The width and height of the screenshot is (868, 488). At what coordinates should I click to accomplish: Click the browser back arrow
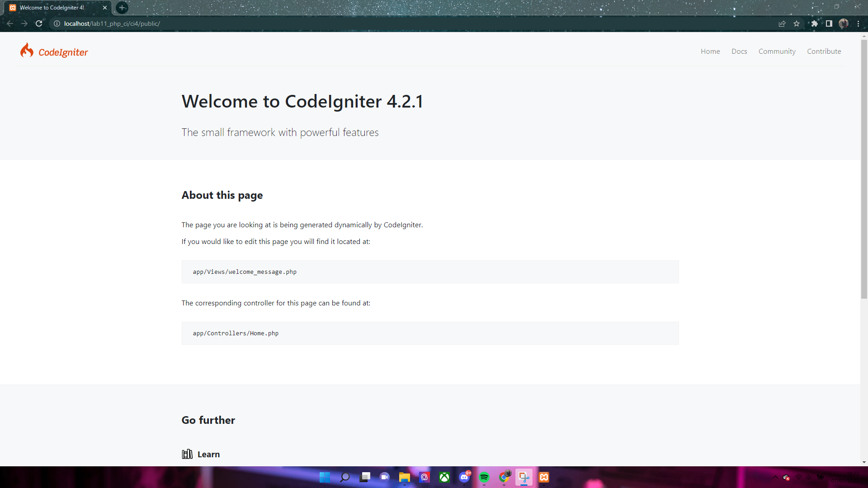[x=10, y=23]
